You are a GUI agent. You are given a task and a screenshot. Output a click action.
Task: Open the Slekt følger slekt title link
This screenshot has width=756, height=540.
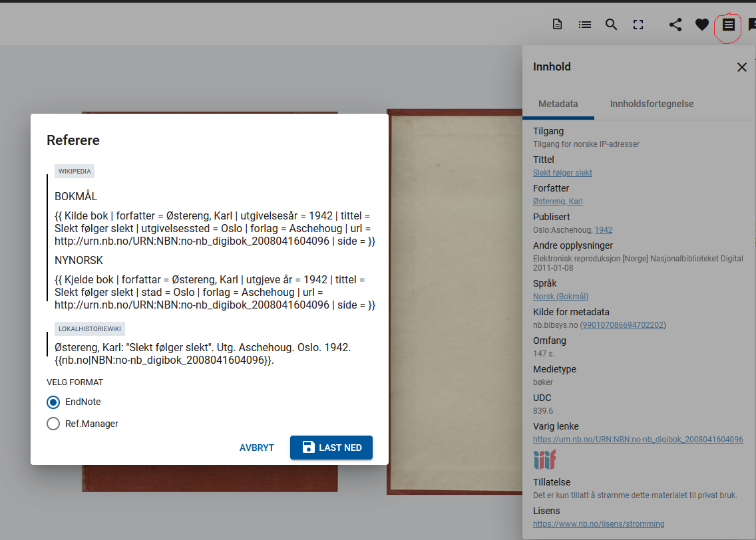click(x=562, y=173)
